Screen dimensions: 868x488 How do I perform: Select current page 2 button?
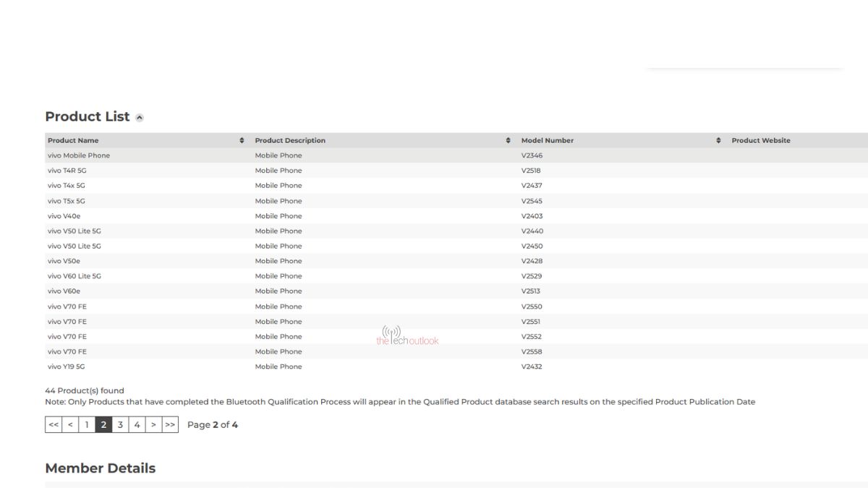coord(103,424)
